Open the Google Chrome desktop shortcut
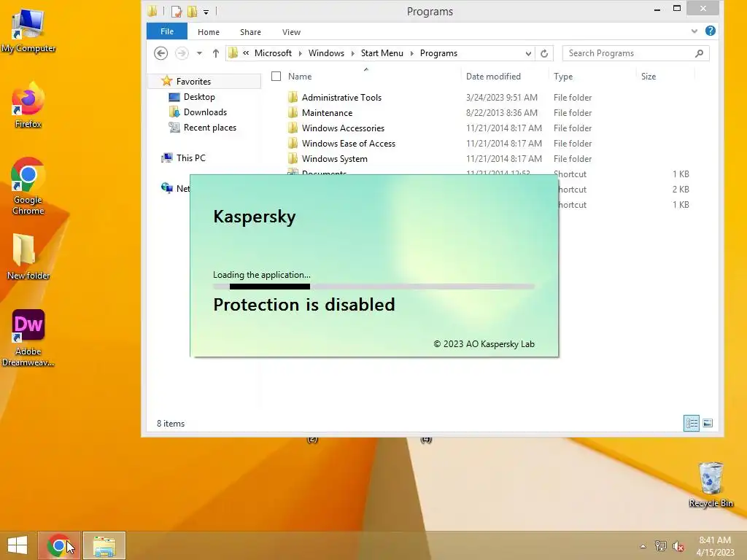The height and width of the screenshot is (560, 747). 28,186
